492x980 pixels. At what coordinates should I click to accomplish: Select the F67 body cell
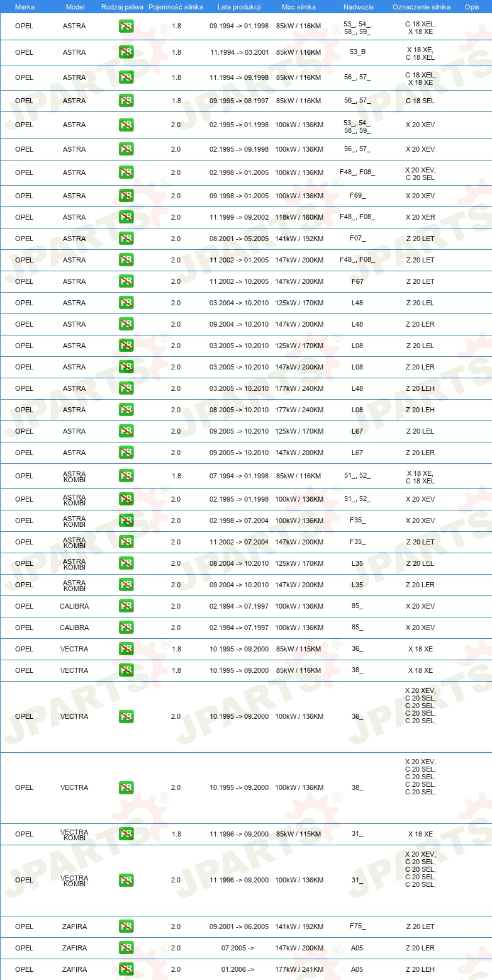357,281
